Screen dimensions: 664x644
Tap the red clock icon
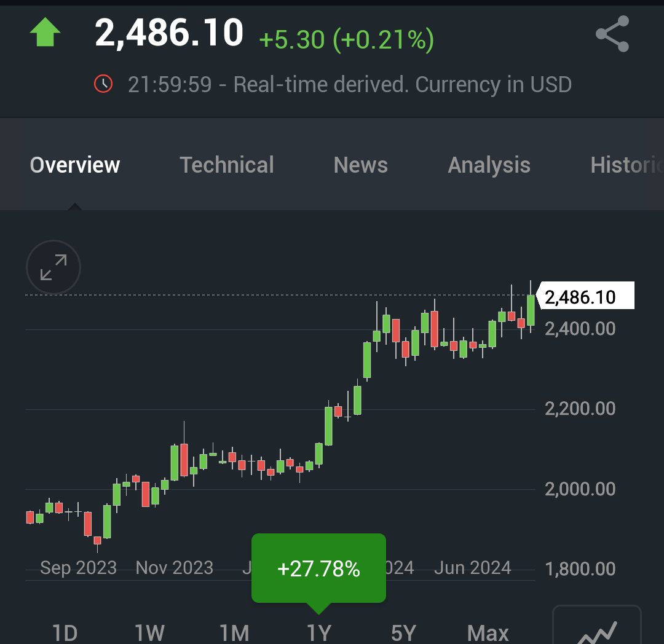point(103,84)
